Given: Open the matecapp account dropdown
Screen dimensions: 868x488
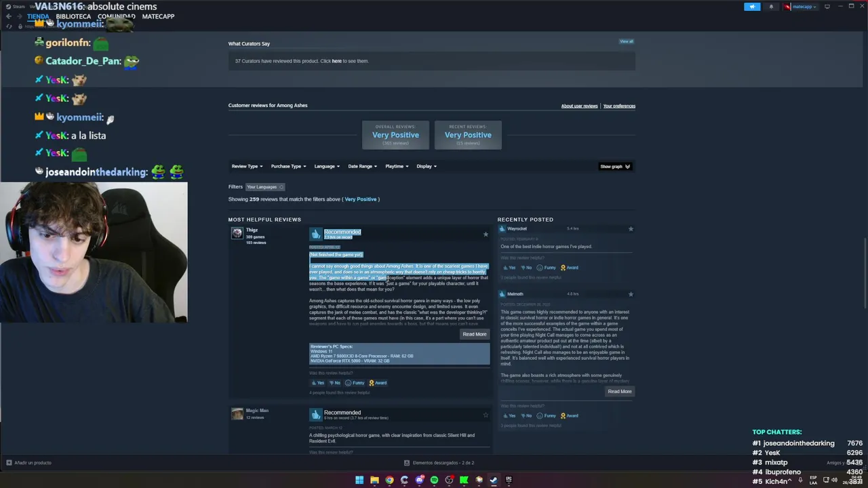Looking at the screenshot, I should [x=800, y=7].
